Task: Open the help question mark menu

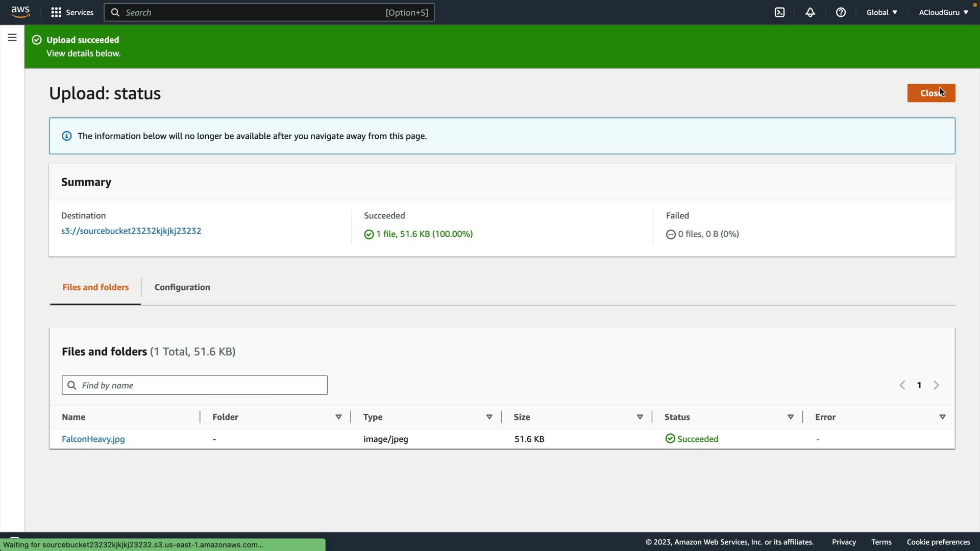Action: 841,12
